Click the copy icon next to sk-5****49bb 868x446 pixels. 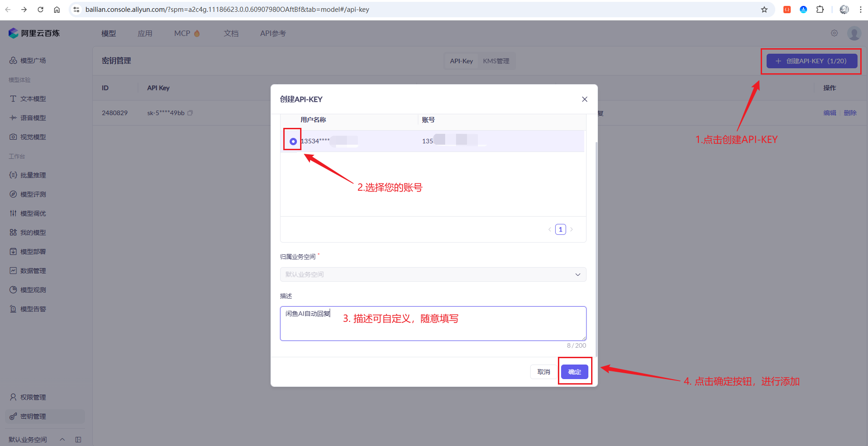(190, 113)
